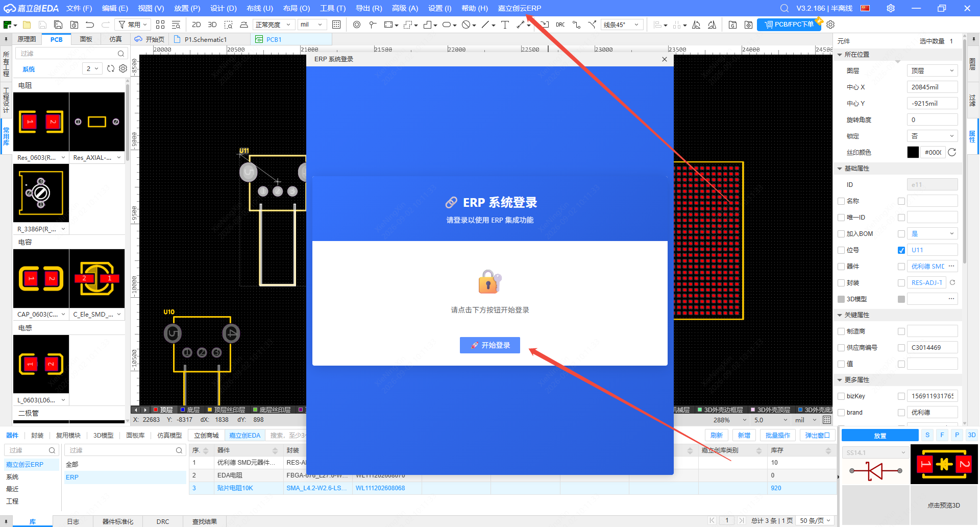This screenshot has height=527, width=980.
Task: Click the find similar objects icon
Action: (x=176, y=25)
